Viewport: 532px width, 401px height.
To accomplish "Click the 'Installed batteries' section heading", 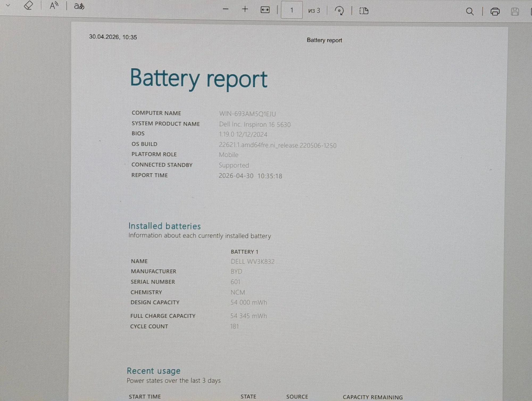I will coord(165,226).
